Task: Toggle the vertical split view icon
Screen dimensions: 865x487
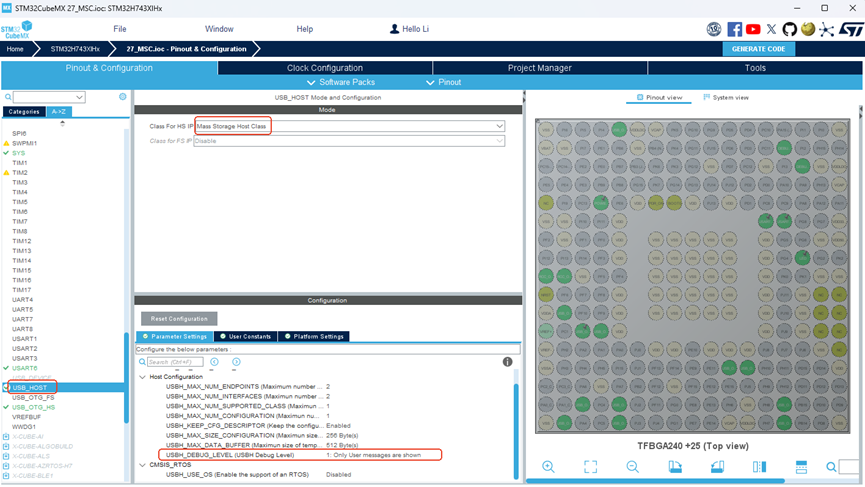Action: tap(759, 467)
